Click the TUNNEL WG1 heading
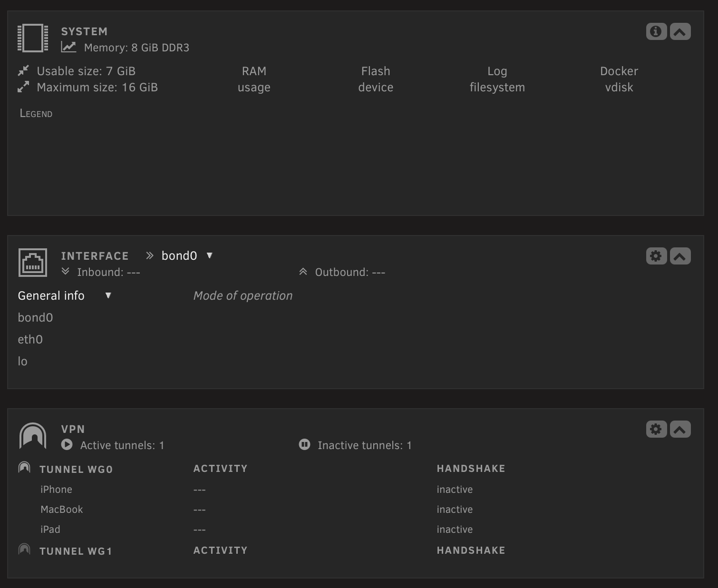The image size is (718, 588). point(76,551)
